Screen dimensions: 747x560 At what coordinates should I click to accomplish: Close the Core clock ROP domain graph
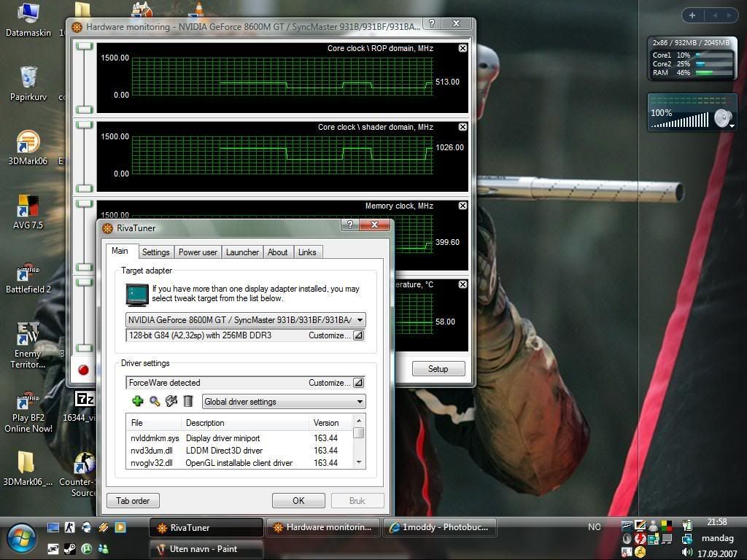click(x=462, y=48)
